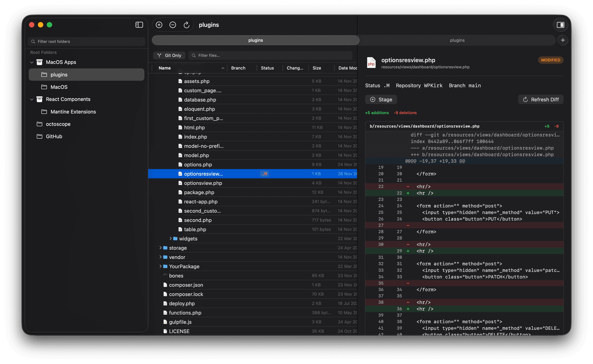Click the gulpfile.js file icon
Viewport: 593px width, 364px height.
(165, 322)
